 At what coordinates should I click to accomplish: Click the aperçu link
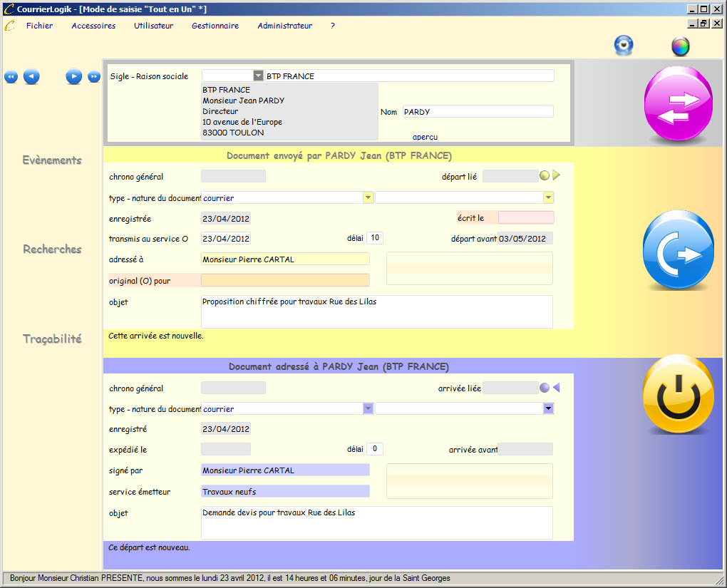coord(425,136)
